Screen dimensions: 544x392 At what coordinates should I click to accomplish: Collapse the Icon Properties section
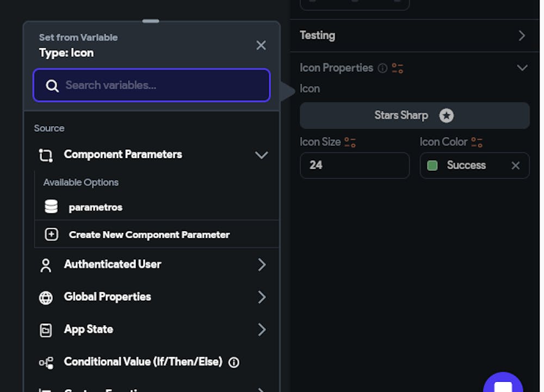(522, 68)
